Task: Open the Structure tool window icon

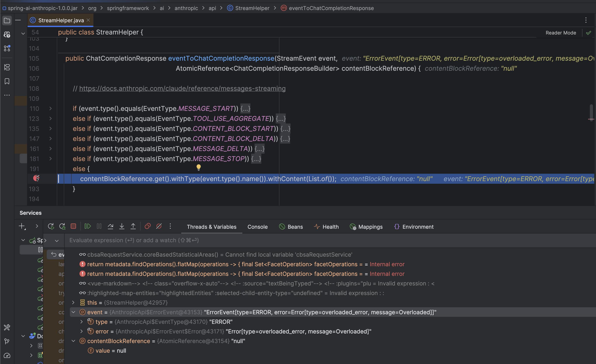Action: [7, 67]
